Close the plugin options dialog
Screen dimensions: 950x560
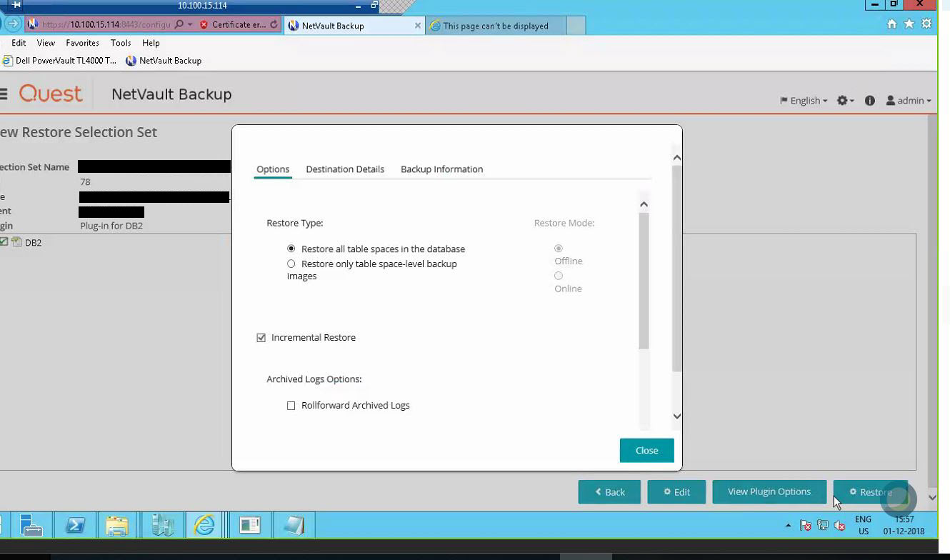(x=646, y=450)
